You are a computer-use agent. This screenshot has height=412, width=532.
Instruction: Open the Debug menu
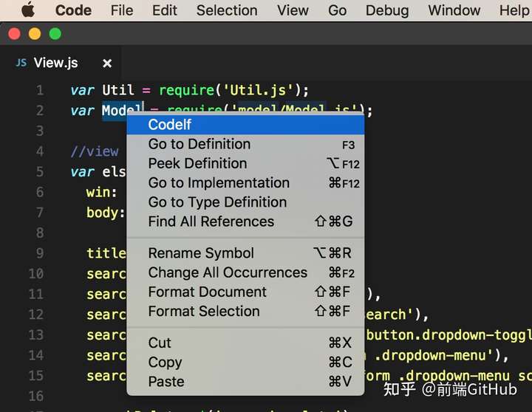click(x=387, y=10)
